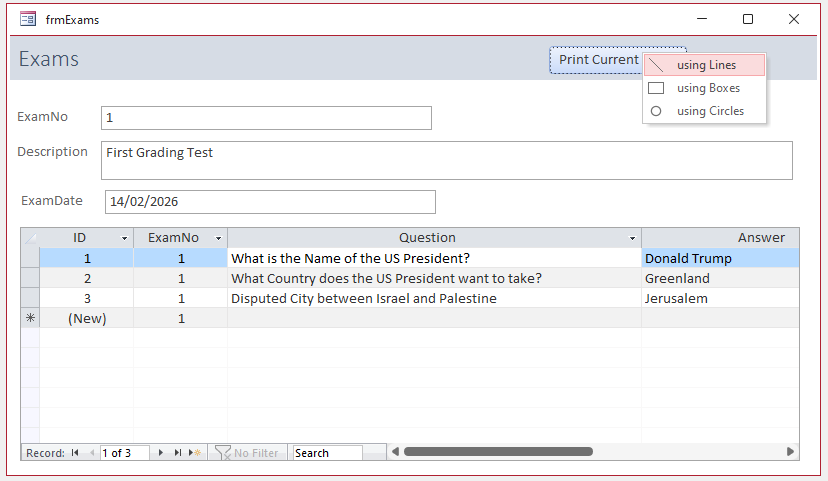Select the row selector for record 2

[30, 278]
